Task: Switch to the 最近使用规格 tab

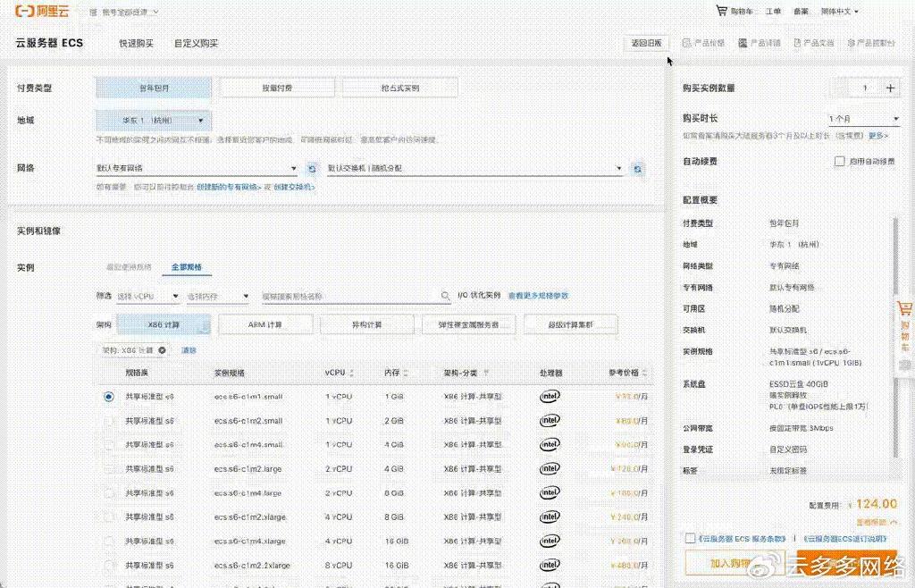Action: 129,266
